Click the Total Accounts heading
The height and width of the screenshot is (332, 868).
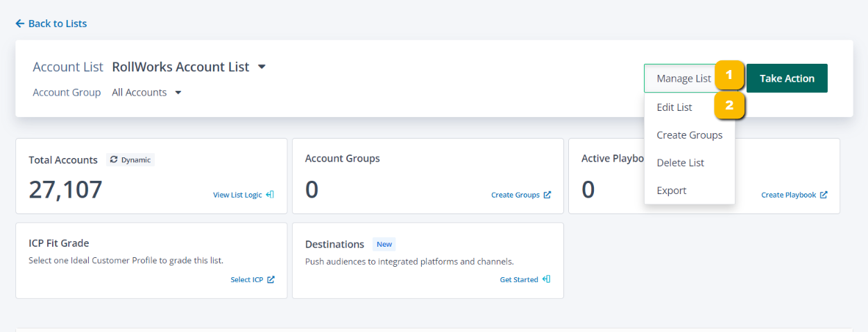(63, 159)
